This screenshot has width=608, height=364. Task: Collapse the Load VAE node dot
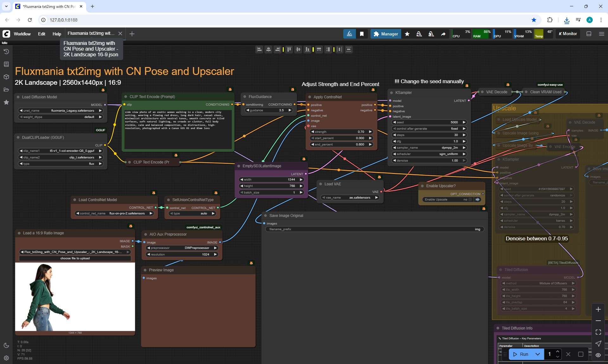tap(321, 184)
